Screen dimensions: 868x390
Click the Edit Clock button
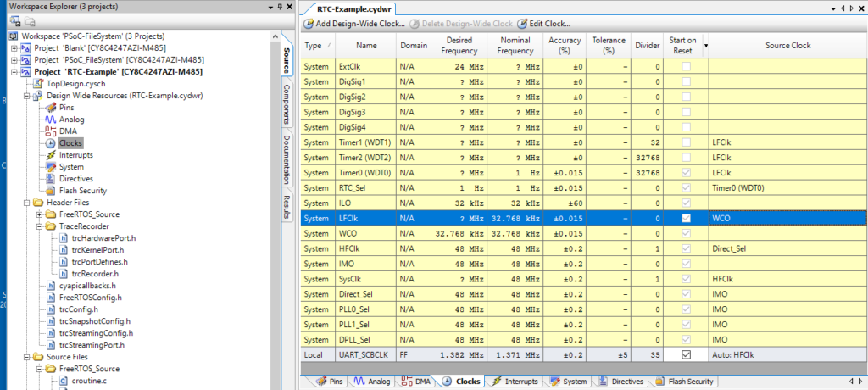tap(543, 24)
